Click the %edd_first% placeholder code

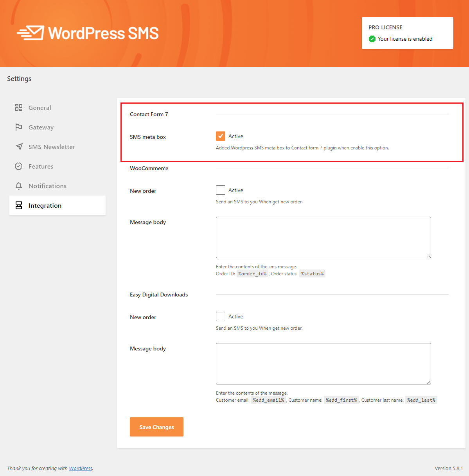point(341,400)
